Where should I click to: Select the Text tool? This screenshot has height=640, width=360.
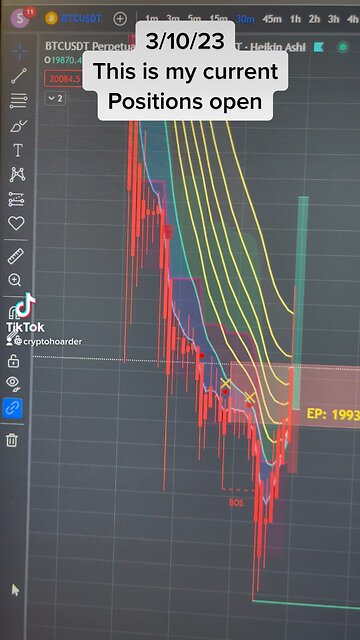18,150
